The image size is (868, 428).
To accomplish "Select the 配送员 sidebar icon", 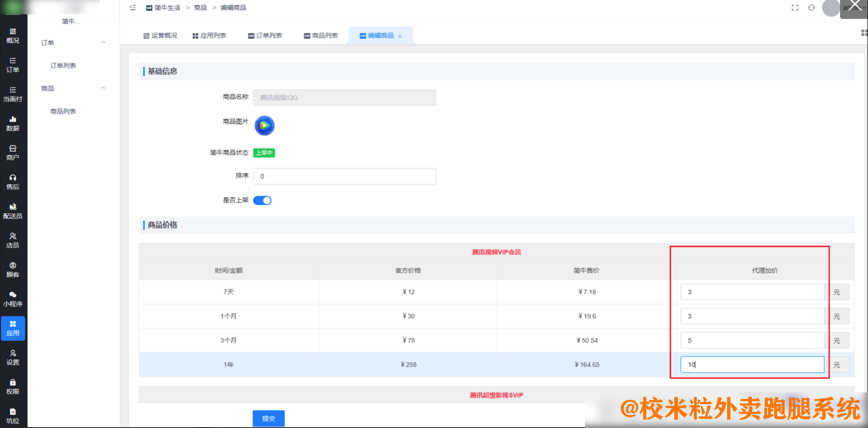I will pos(13,211).
